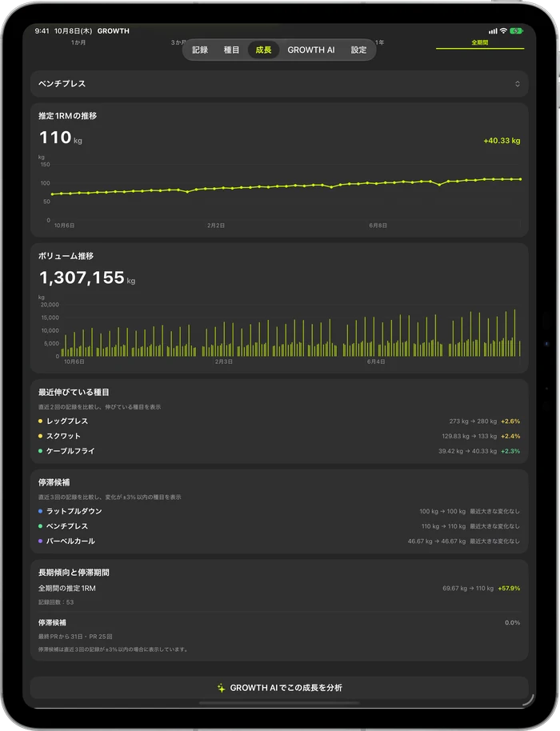Click the +57.9% long-term change value
This screenshot has height=731, width=560.
pyautogui.click(x=509, y=589)
